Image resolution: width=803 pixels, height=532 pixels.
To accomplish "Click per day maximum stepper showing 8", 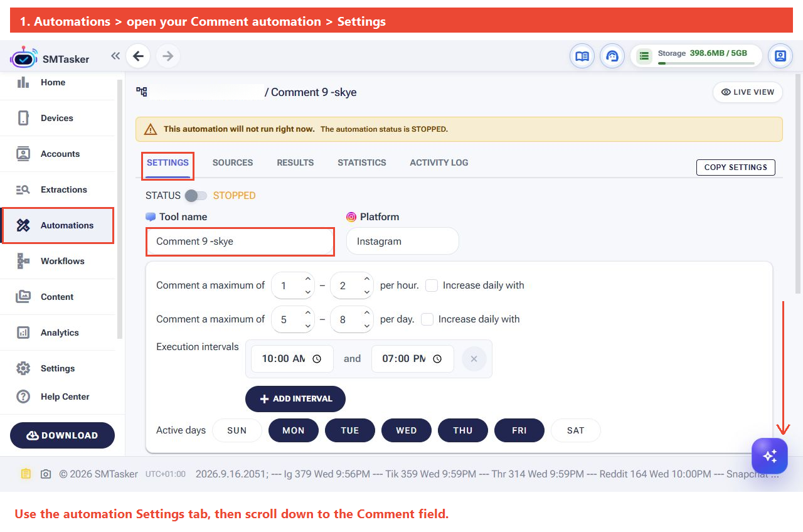I will click(x=352, y=319).
